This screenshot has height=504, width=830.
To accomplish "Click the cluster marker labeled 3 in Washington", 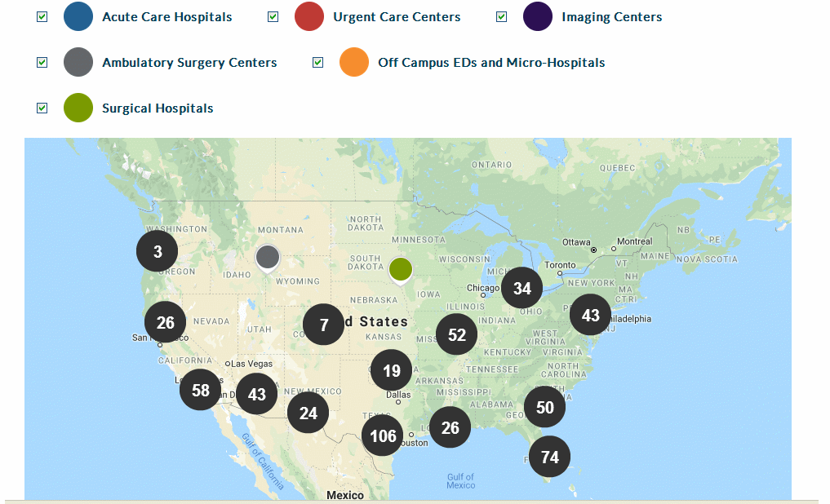I will pos(158,251).
